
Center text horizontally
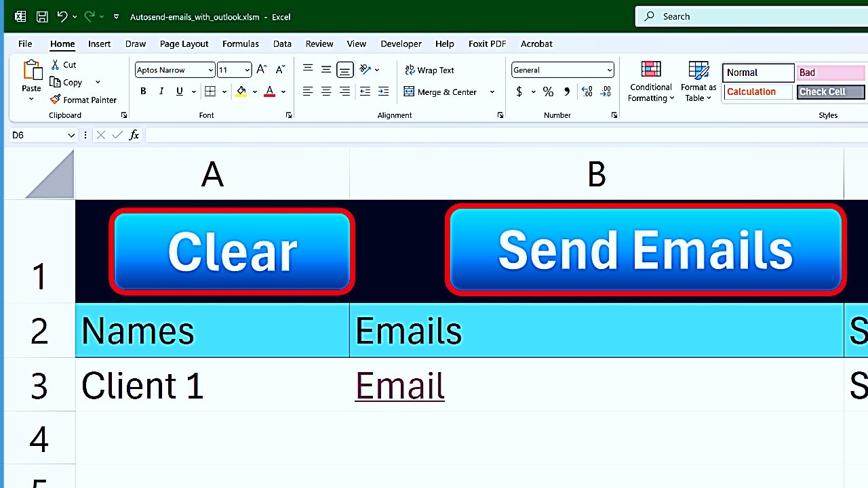point(326,91)
